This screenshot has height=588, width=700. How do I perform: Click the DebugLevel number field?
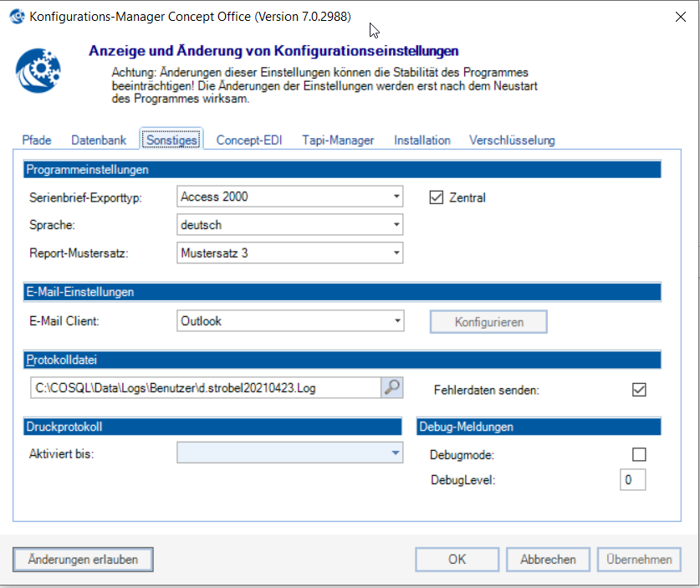(x=632, y=480)
